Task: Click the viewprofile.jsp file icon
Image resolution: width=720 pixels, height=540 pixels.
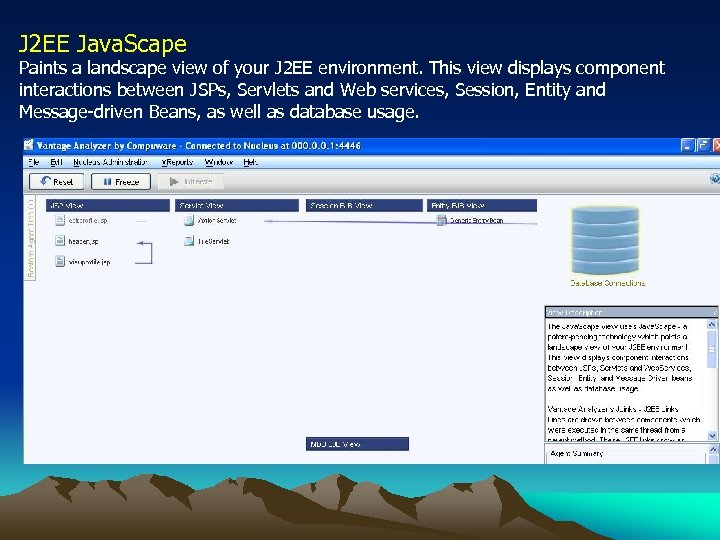Action: click(x=60, y=262)
